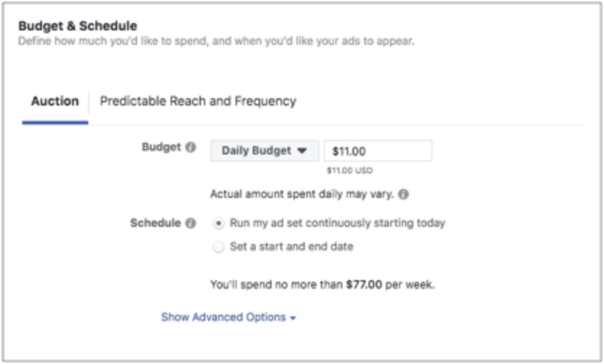Click the 'Schedule' field label
Viewport: 604px width, 364px height.
coord(155,223)
